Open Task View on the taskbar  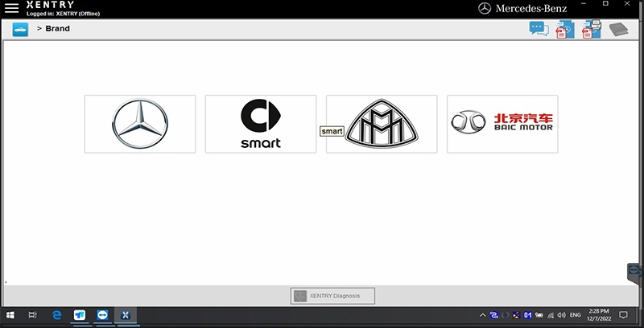click(32, 315)
